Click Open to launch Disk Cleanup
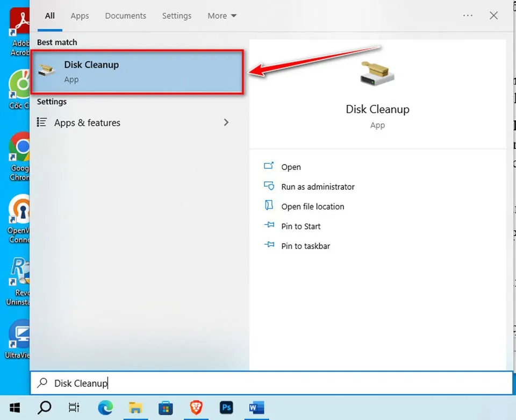Screen dimensions: 516x420 (x=291, y=167)
